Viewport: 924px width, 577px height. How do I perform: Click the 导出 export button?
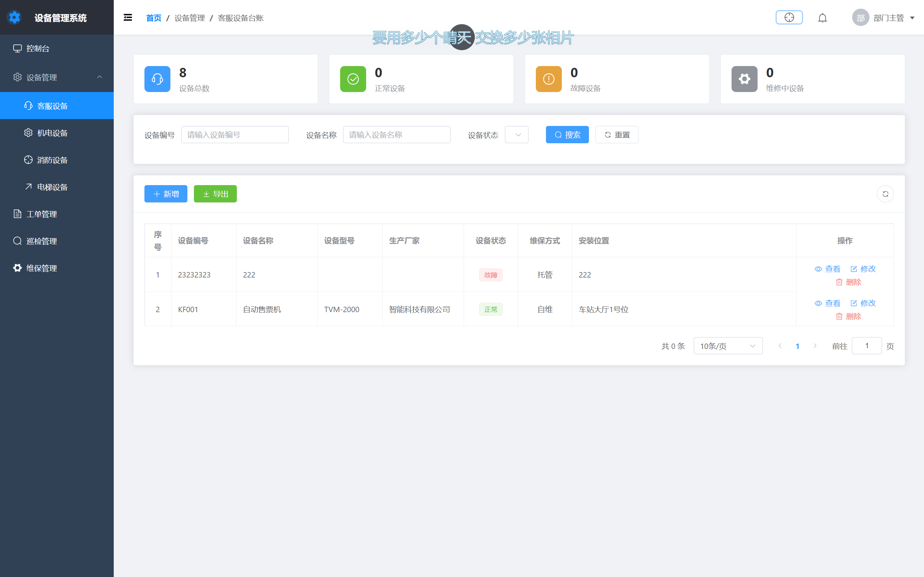(x=215, y=194)
